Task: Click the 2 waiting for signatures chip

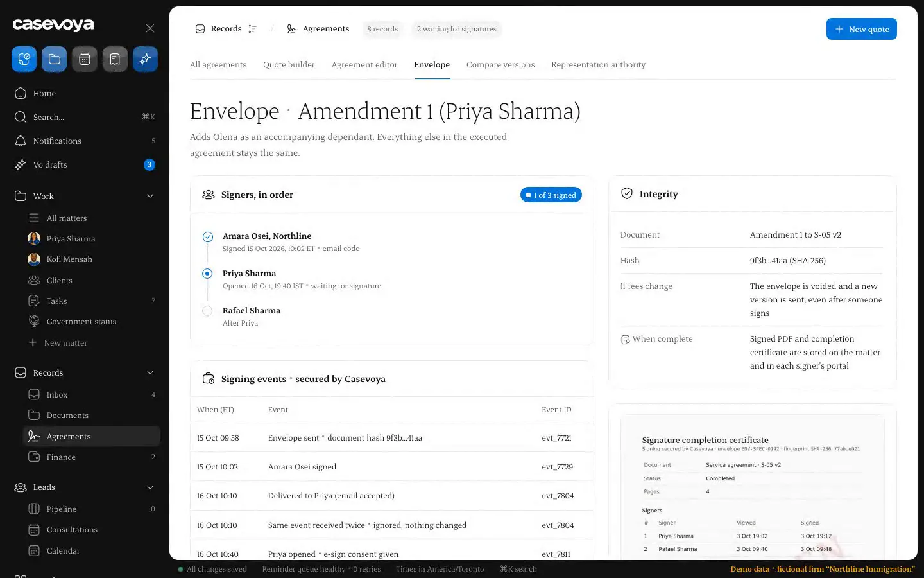Action: pyautogui.click(x=457, y=29)
